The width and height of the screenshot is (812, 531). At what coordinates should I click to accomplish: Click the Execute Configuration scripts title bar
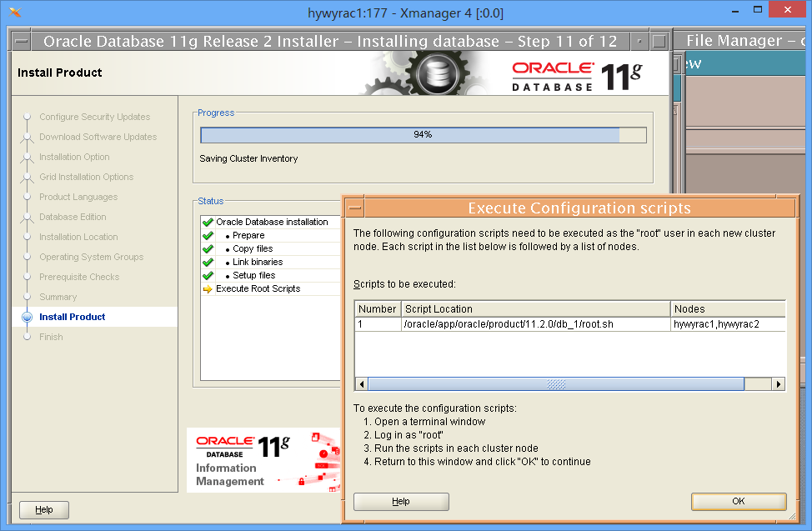pyautogui.click(x=579, y=208)
